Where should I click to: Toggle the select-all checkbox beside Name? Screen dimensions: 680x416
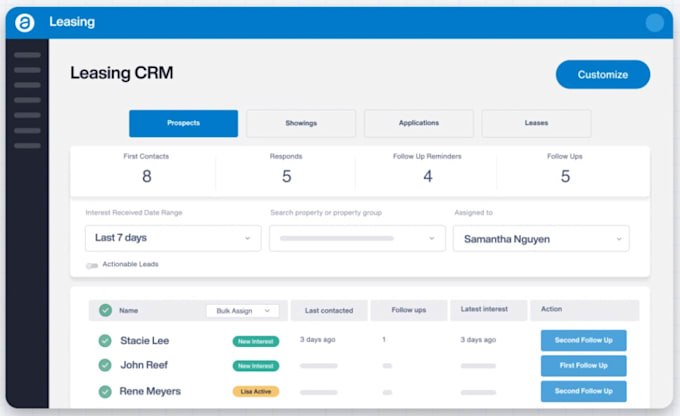point(105,310)
